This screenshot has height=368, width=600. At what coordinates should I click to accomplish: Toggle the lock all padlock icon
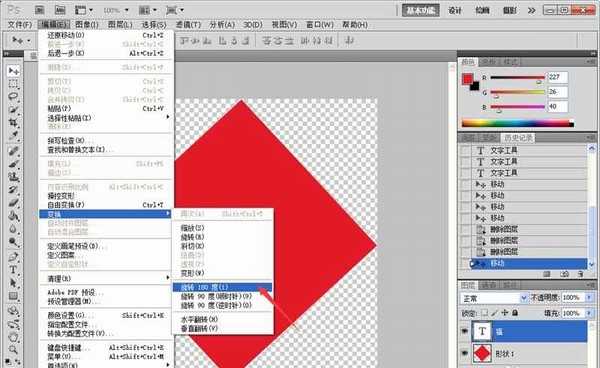click(515, 313)
